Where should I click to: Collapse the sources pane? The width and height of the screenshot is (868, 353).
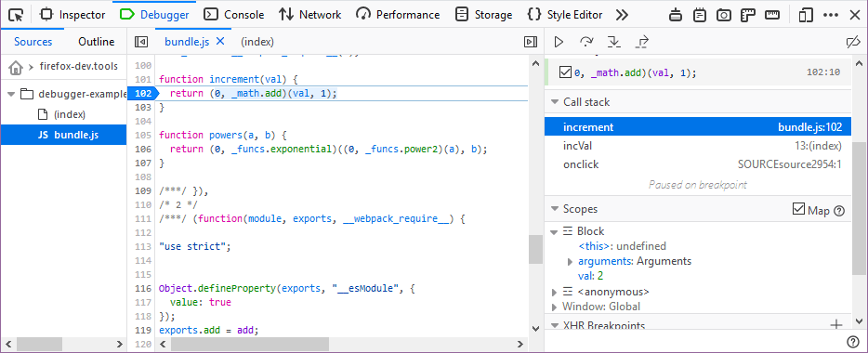(141, 42)
